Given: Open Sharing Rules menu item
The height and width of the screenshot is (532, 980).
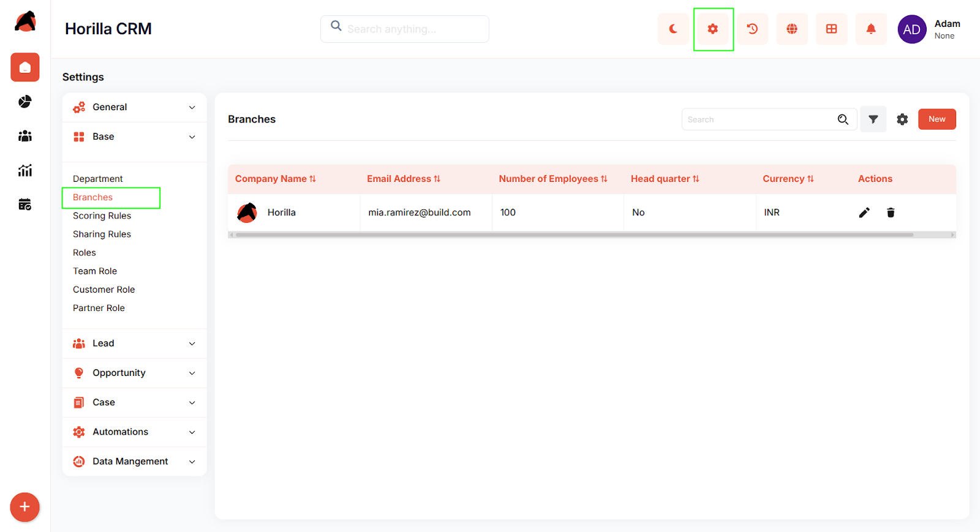Looking at the screenshot, I should [x=102, y=234].
